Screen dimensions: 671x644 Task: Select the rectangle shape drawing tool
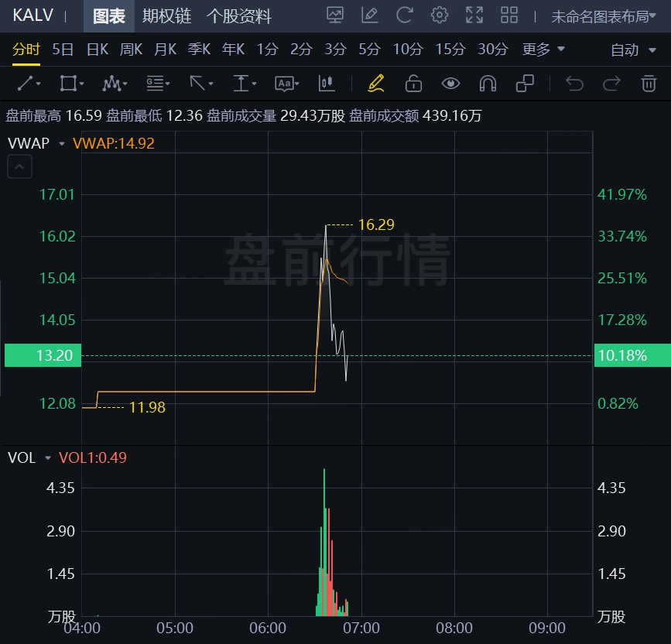tap(72, 84)
